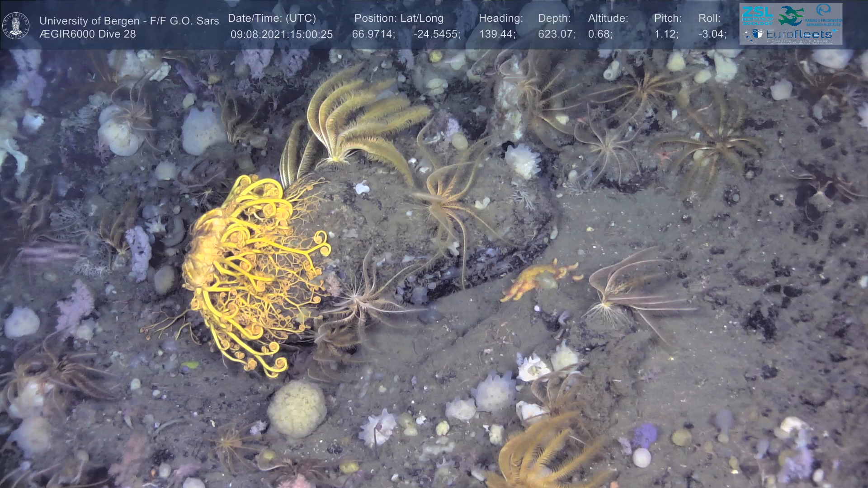Click the University of Bergen seal logo
868x488 pixels.
click(16, 26)
